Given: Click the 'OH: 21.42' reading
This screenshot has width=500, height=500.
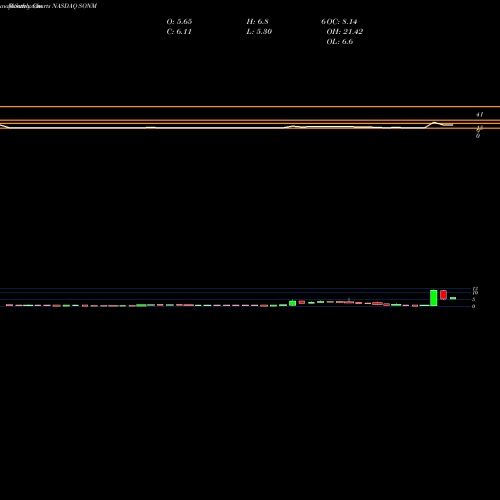Looking at the screenshot, I should 345,32.
